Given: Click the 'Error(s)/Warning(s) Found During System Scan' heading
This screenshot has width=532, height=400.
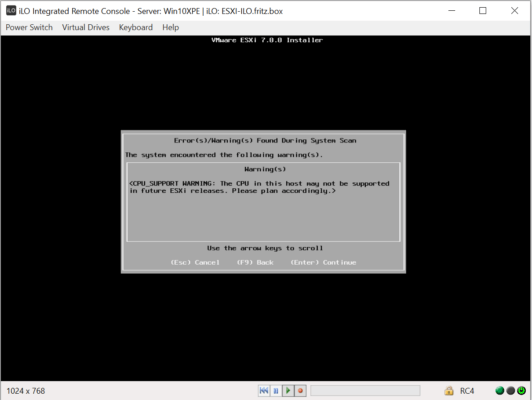Looking at the screenshot, I should (265, 140).
